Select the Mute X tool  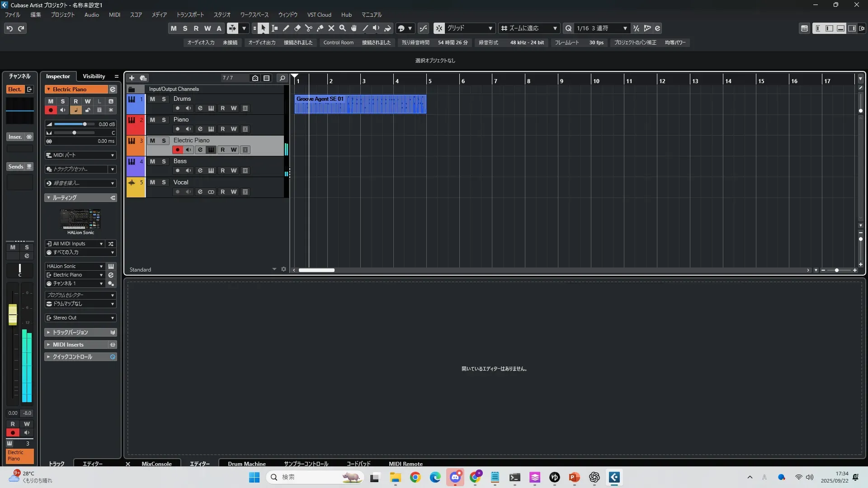click(x=331, y=28)
